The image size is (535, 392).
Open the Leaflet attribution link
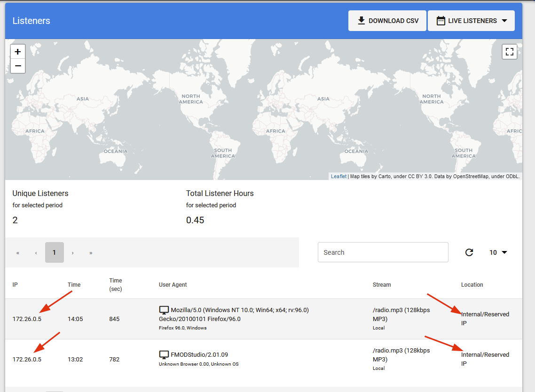[338, 176]
